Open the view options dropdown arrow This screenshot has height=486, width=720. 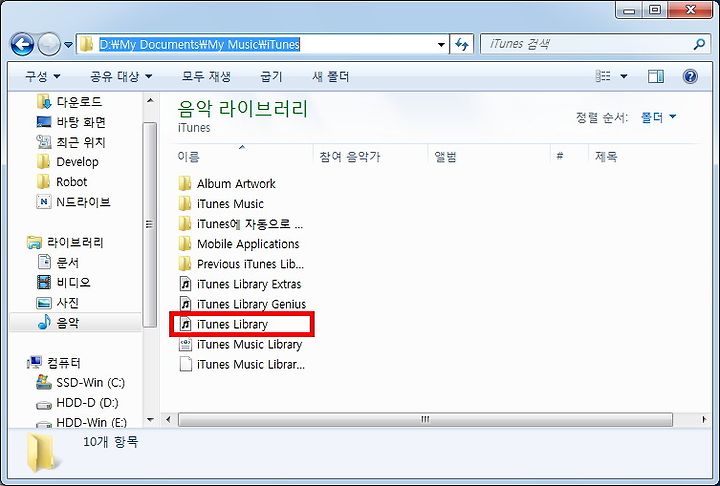point(624,76)
